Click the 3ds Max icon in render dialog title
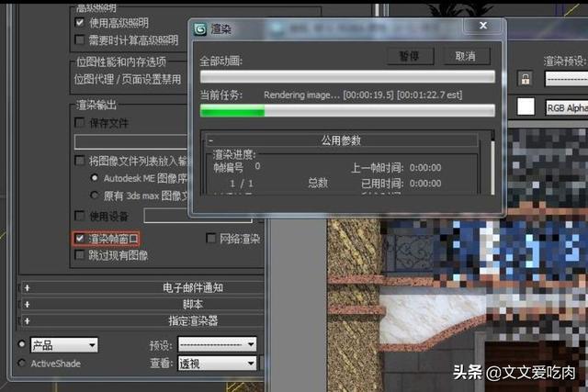This screenshot has height=392, width=588. (199, 28)
